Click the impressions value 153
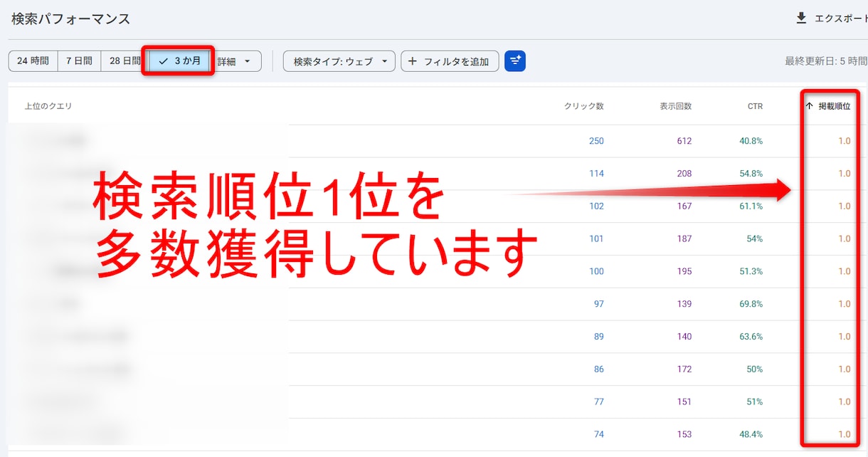 click(684, 435)
